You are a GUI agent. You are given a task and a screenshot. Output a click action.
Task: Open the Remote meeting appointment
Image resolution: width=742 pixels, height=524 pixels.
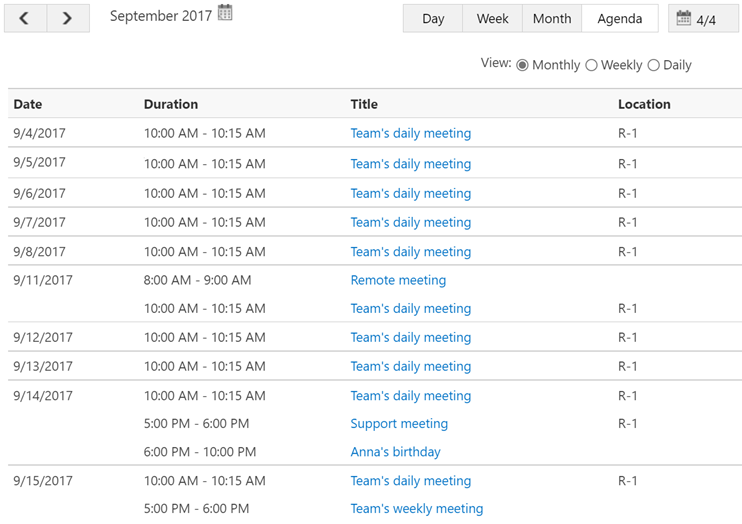pos(398,280)
